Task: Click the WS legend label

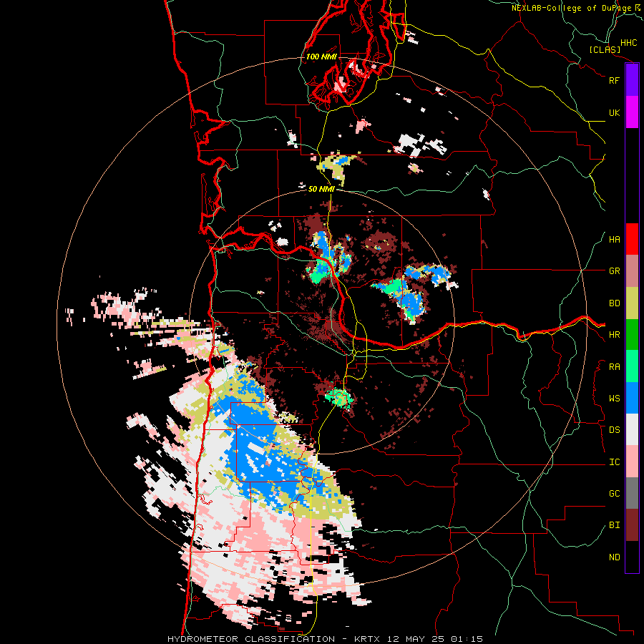Action: pyautogui.click(x=614, y=399)
